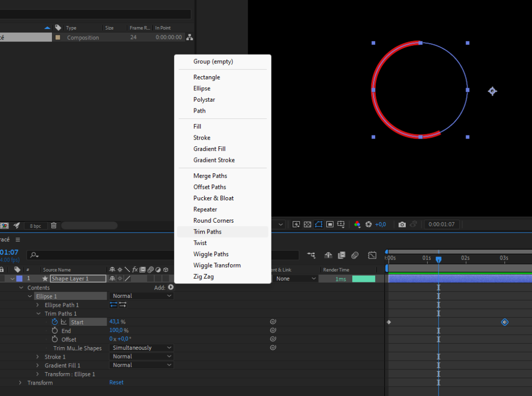Enable the End property stopwatch

[x=55, y=331]
